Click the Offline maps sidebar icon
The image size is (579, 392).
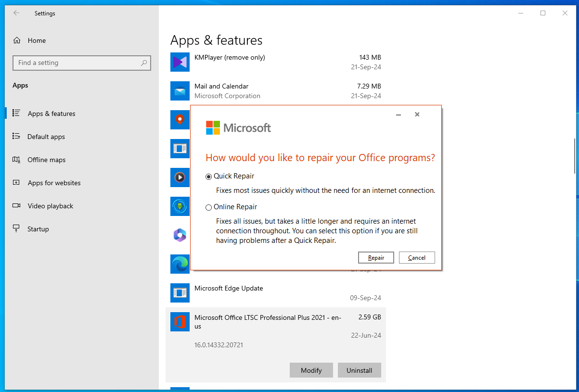(16, 160)
